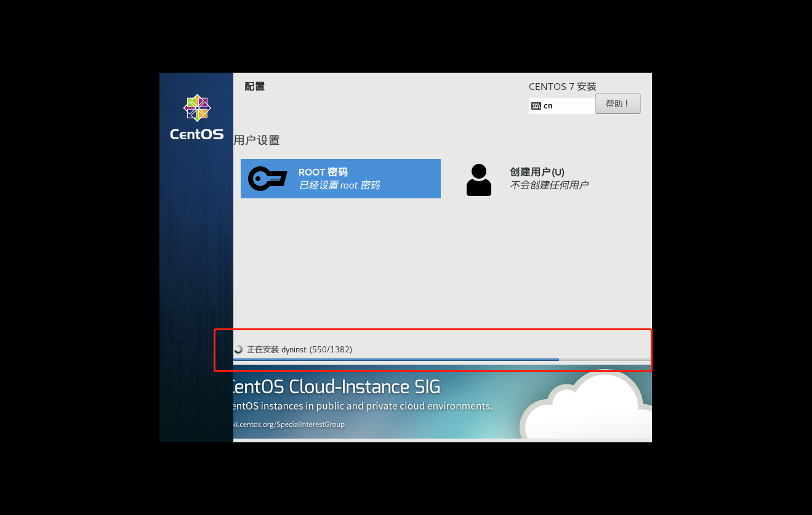Open 创建用户(U) to add a user
This screenshot has height=515, width=812.
click(537, 172)
